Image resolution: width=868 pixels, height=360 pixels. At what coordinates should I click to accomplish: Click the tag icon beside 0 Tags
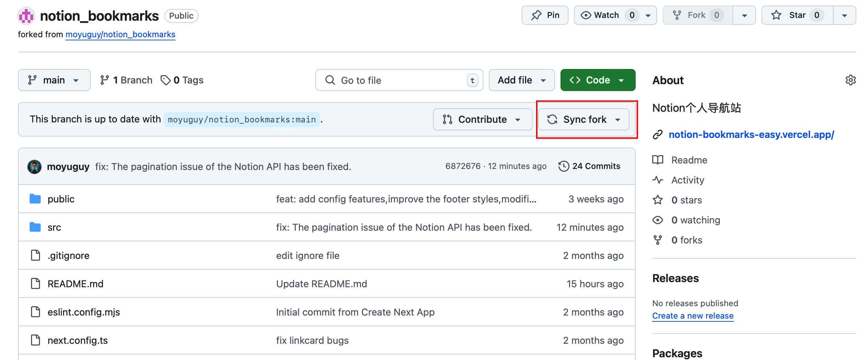click(165, 80)
